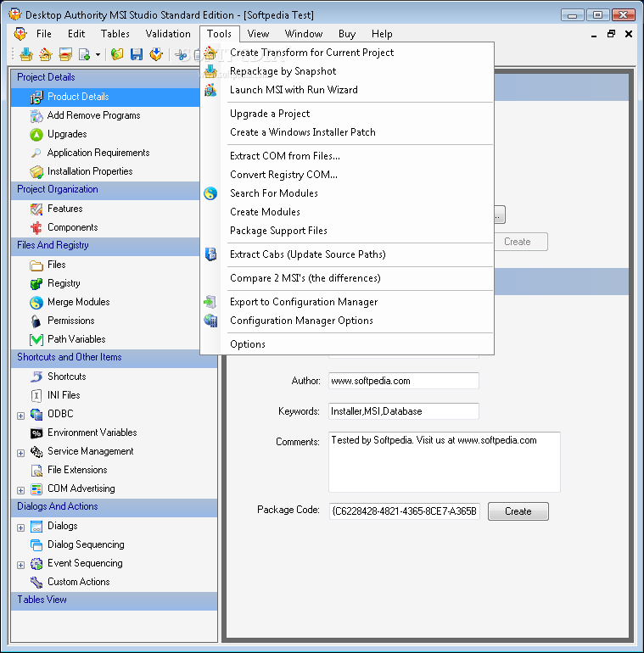The height and width of the screenshot is (653, 644).
Task: Click inside the Comments text area
Action: [445, 462]
